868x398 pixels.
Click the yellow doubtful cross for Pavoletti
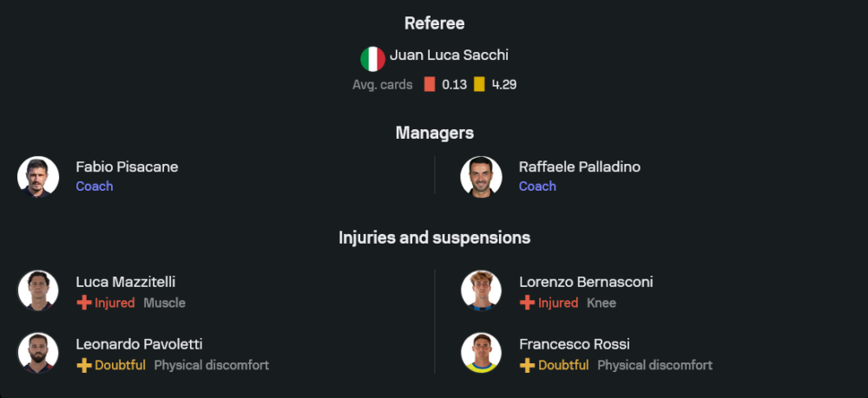84,365
